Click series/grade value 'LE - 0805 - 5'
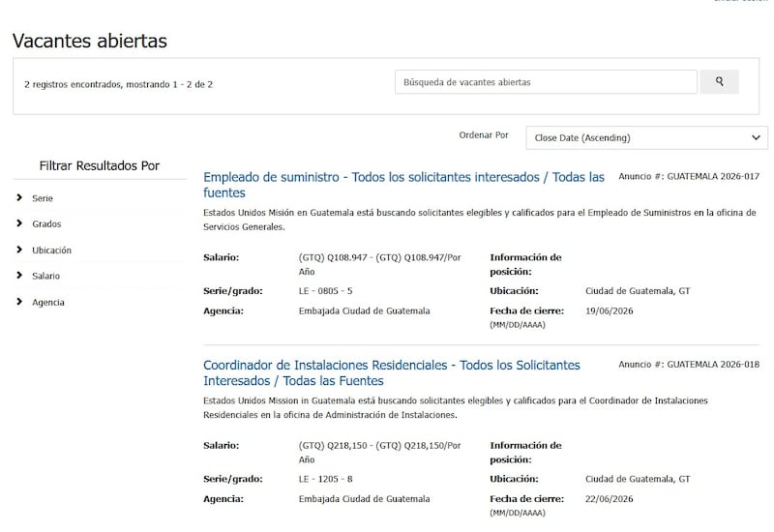The width and height of the screenshot is (774, 532). point(326,291)
